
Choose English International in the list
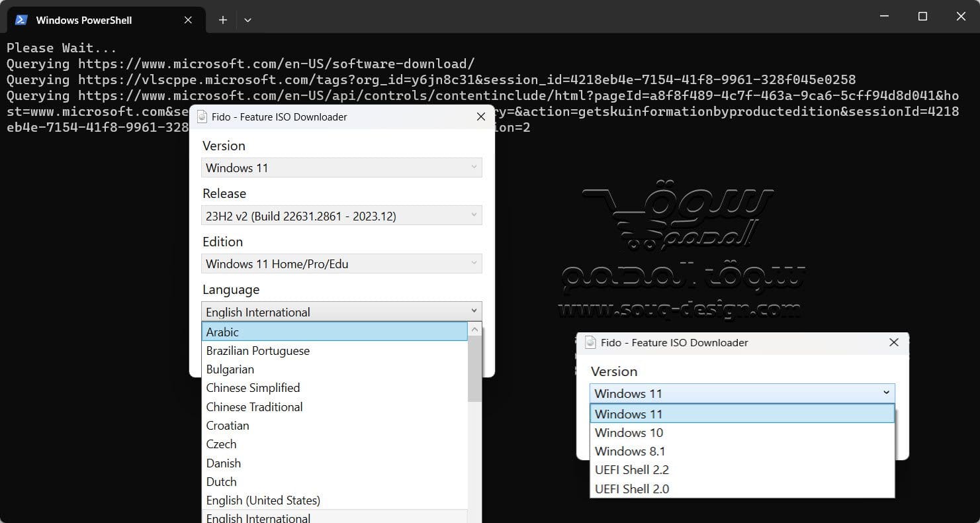[x=334, y=517]
